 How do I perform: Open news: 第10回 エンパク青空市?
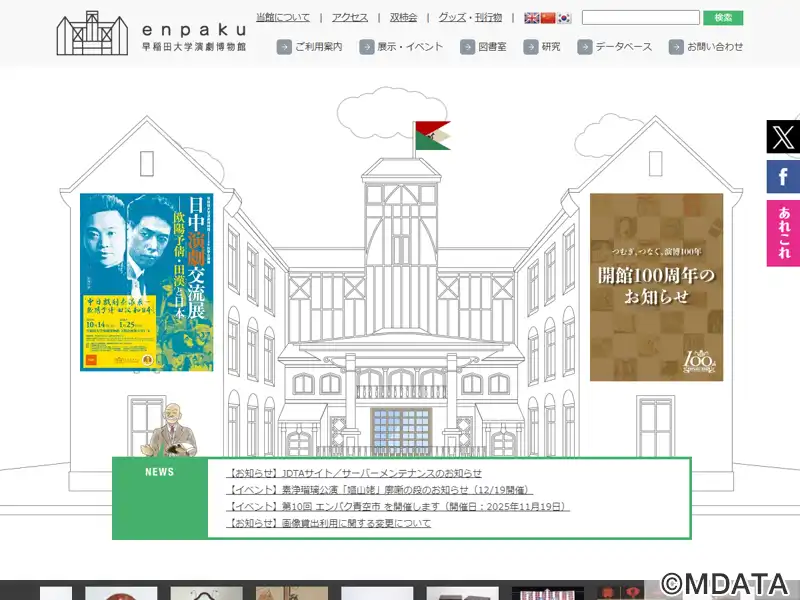[x=397, y=507]
